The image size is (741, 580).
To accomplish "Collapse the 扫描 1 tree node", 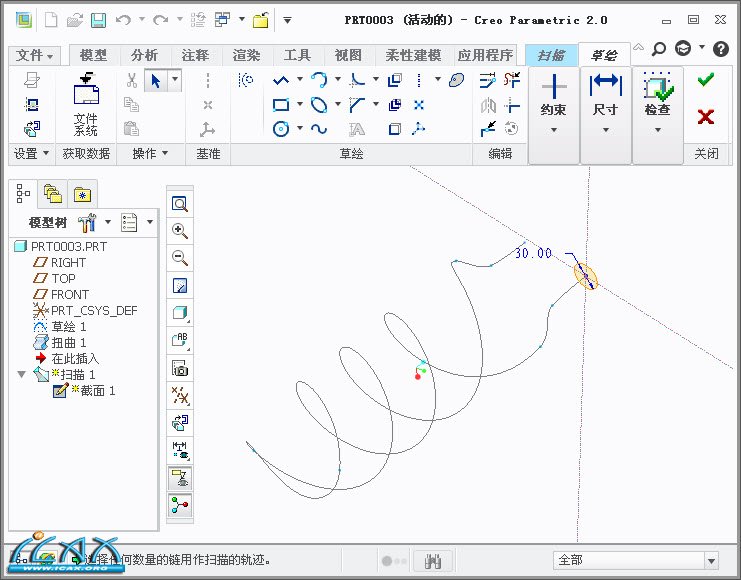I will tap(22, 375).
